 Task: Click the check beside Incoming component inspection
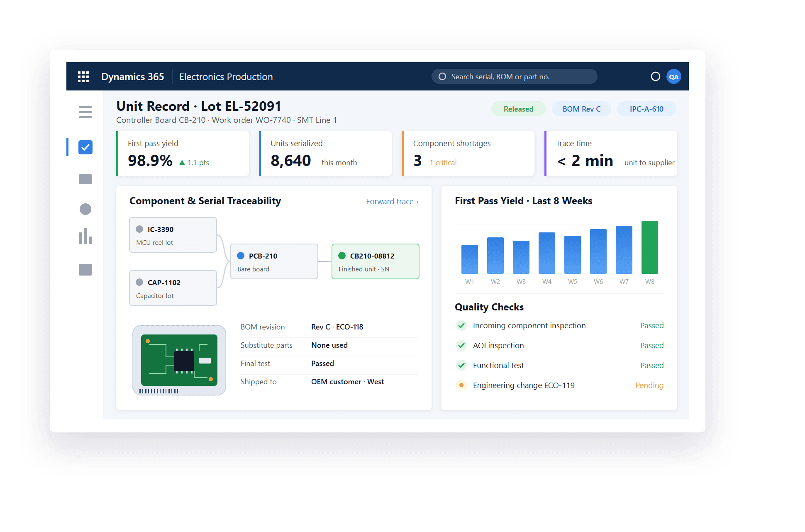point(461,325)
